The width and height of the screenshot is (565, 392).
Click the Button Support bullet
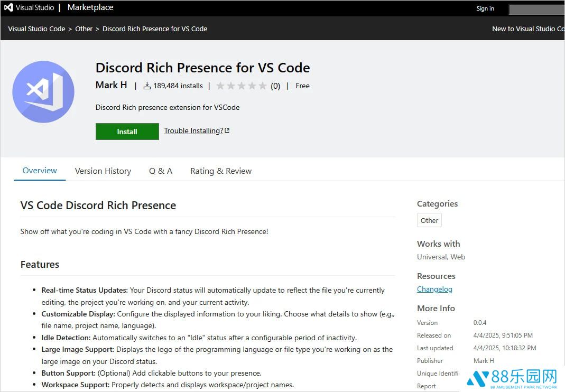coord(151,373)
